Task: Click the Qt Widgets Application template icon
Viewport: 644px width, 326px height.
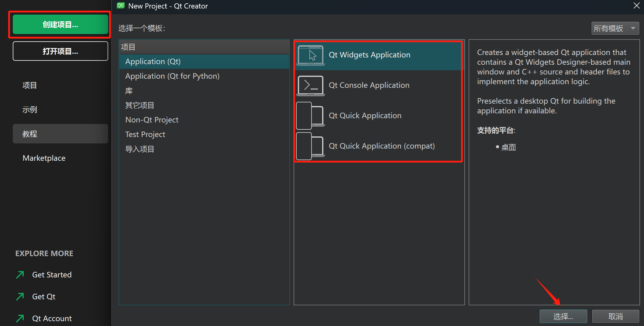Action: click(x=310, y=55)
